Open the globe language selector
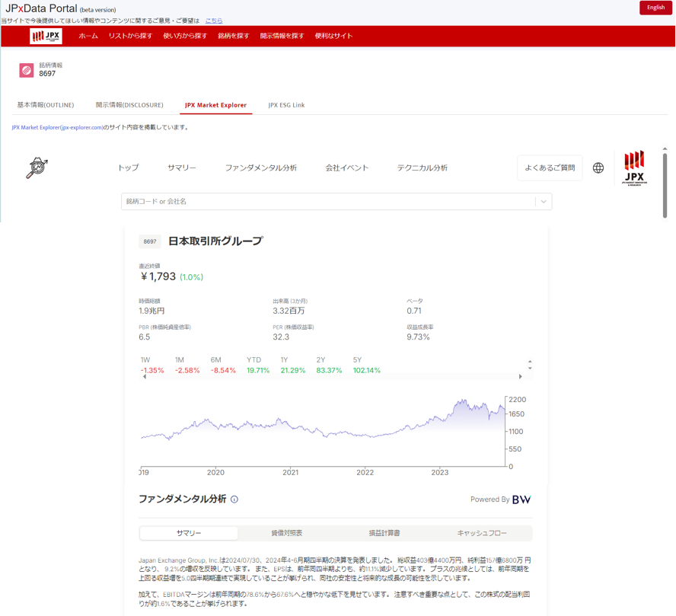676x616 pixels. (598, 168)
